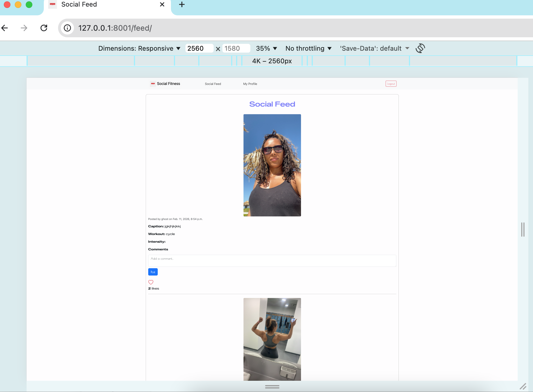Viewport: 533px width, 392px height.
Task: Toggle like on the first post's heart
Action: 151,282
